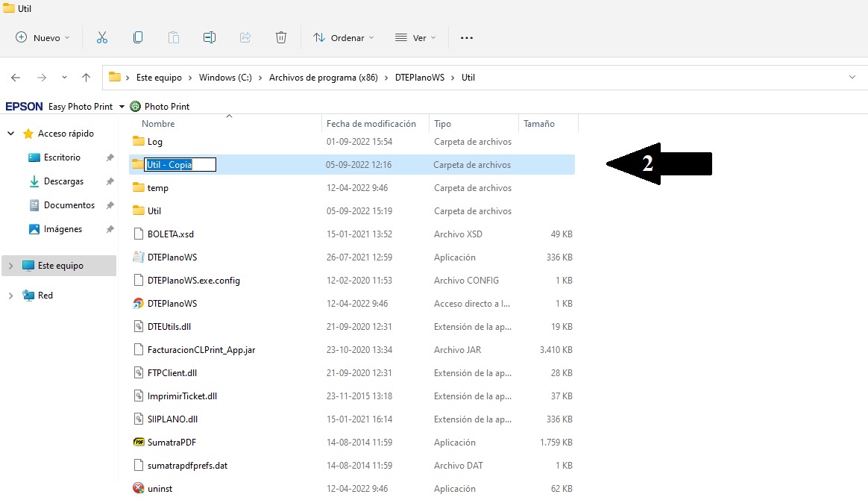Open the Ordenar sort menu
The width and height of the screenshot is (868, 503).
point(343,37)
